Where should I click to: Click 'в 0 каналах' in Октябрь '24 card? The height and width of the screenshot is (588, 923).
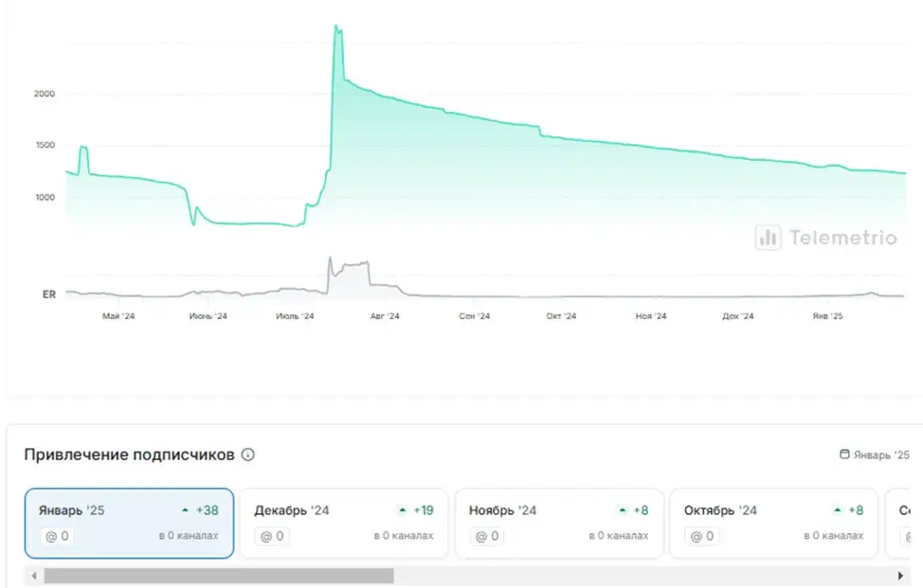[x=834, y=536]
